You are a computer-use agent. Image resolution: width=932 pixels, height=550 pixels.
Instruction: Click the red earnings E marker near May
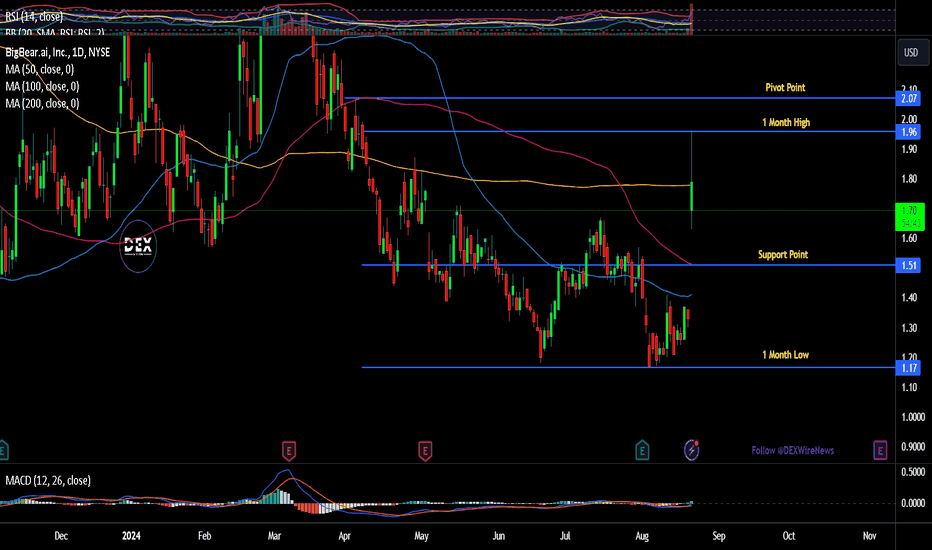click(x=424, y=451)
